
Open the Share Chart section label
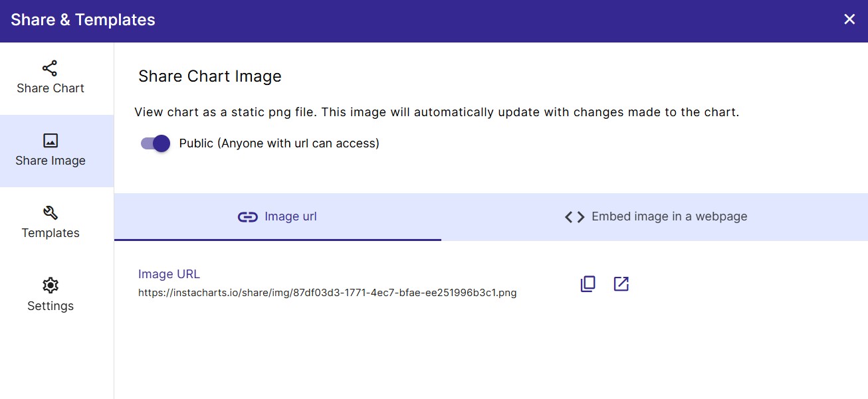pos(51,88)
